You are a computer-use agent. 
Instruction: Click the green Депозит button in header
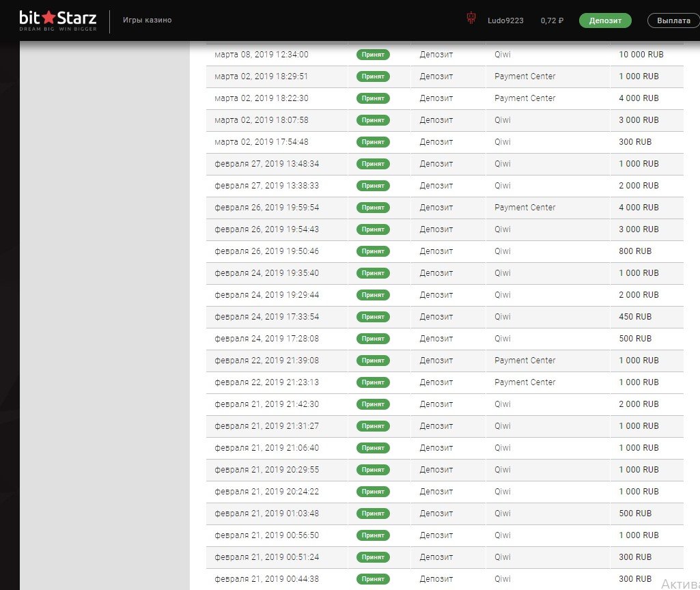point(605,20)
